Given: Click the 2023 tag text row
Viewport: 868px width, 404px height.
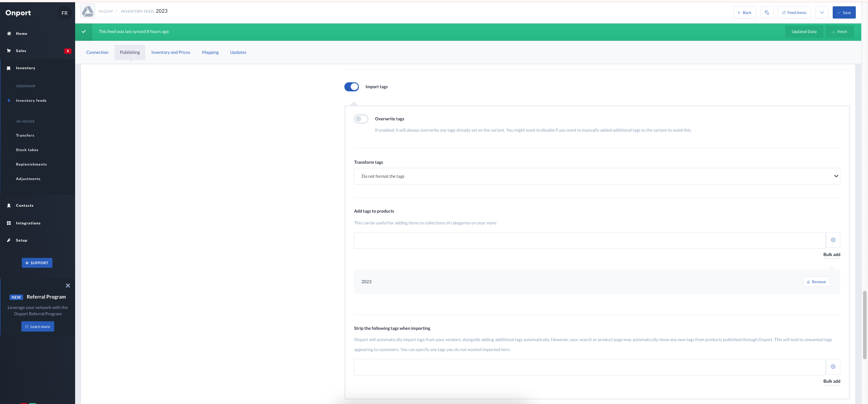Looking at the screenshot, I should (597, 282).
